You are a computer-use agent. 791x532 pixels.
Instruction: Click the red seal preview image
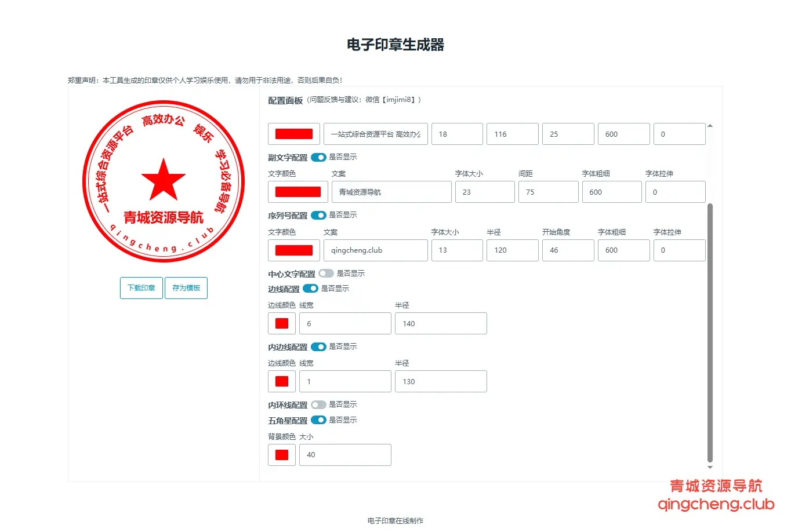click(164, 181)
